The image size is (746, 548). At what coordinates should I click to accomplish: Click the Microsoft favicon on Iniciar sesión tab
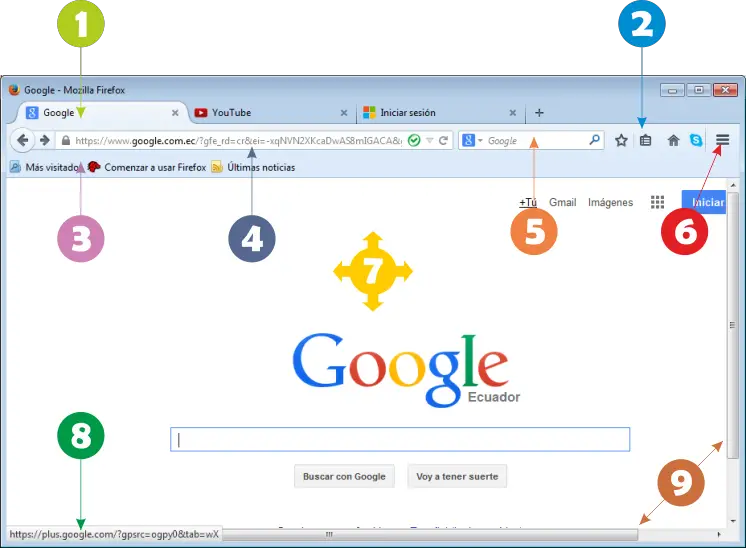[369, 113]
